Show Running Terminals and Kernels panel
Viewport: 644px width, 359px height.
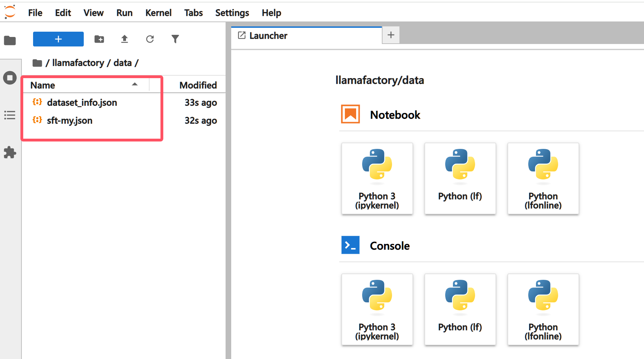(x=10, y=78)
